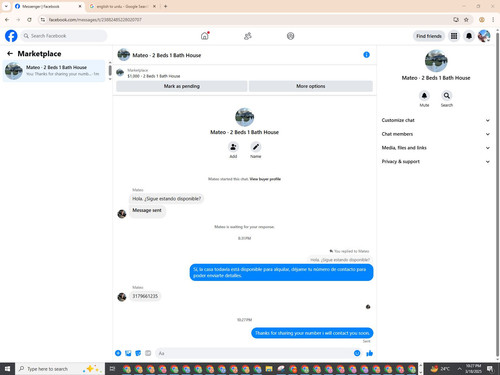Open the Home feed icon
The height and width of the screenshot is (375, 500).
coord(205,36)
